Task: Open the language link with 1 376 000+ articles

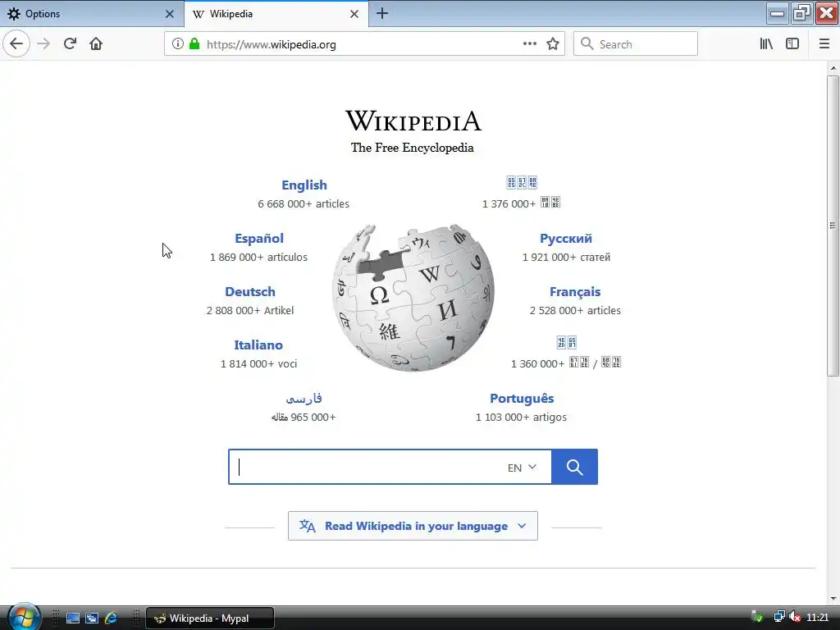Action: tap(522, 183)
